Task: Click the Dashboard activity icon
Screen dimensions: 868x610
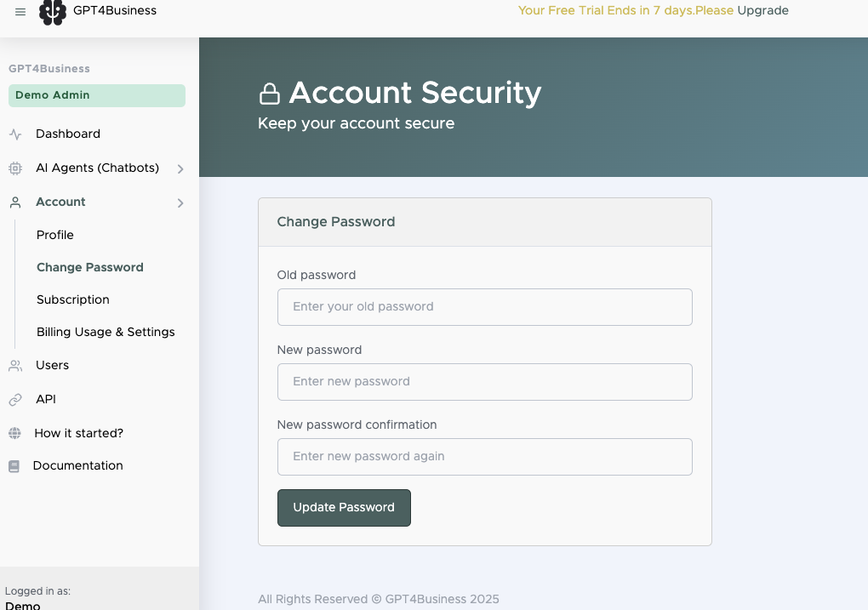Action: click(x=15, y=134)
